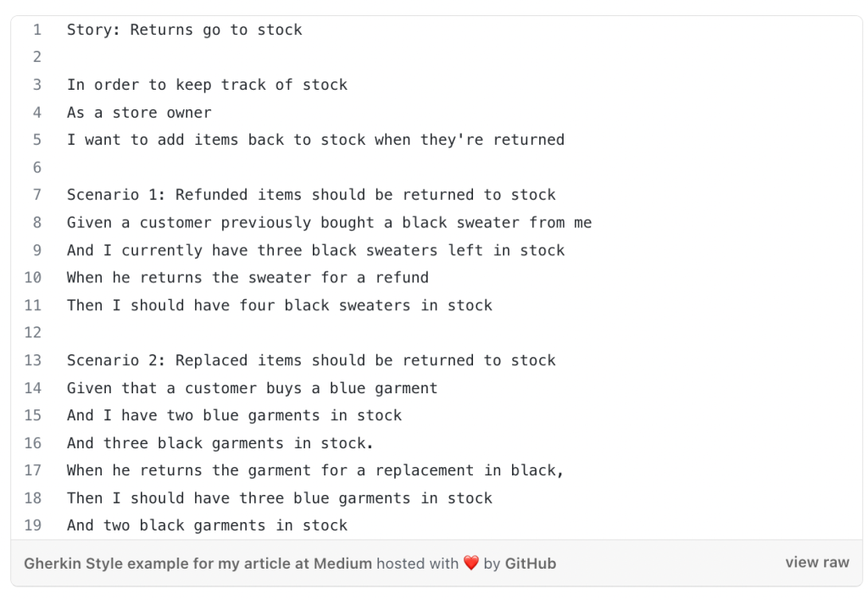Select line number 13
This screenshot has height=600, width=868.
(33, 360)
